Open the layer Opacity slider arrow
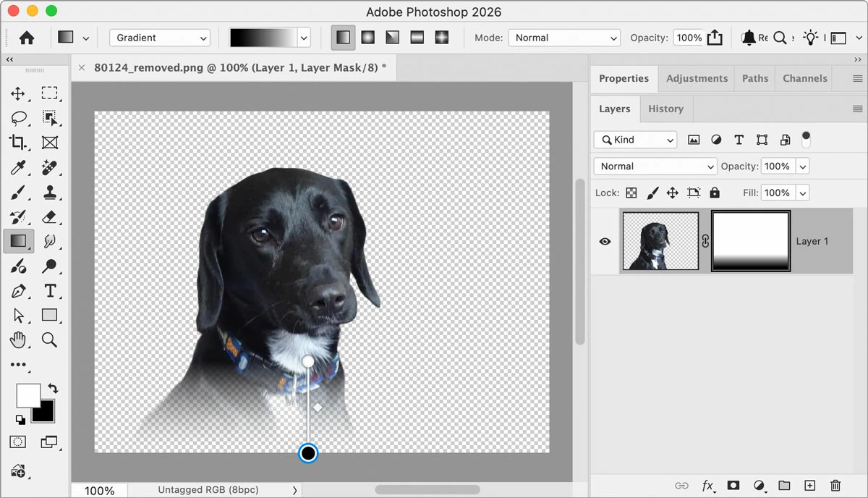Screen dimensions: 868x498 pyautogui.click(x=802, y=166)
